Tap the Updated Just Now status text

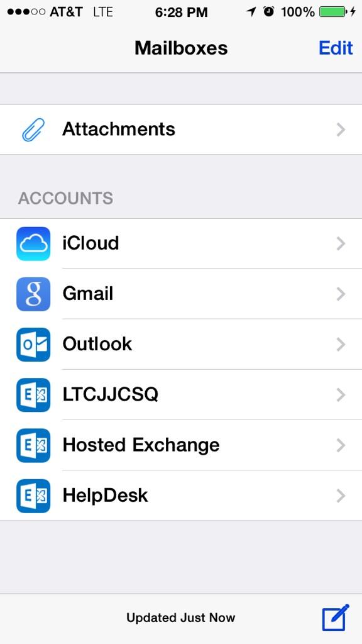181,618
